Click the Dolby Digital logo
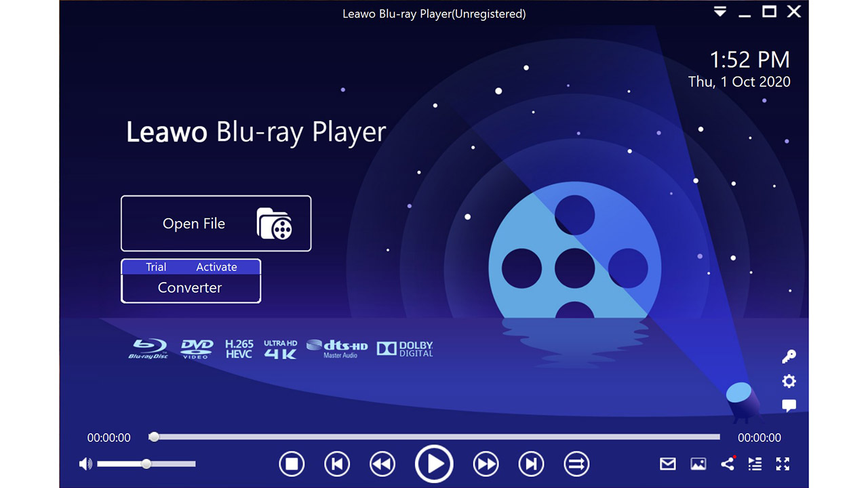868x488 pixels. tap(405, 350)
